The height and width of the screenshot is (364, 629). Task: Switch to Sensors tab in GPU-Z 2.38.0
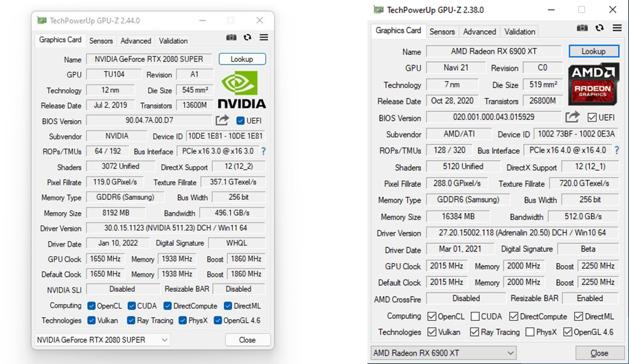tap(442, 32)
